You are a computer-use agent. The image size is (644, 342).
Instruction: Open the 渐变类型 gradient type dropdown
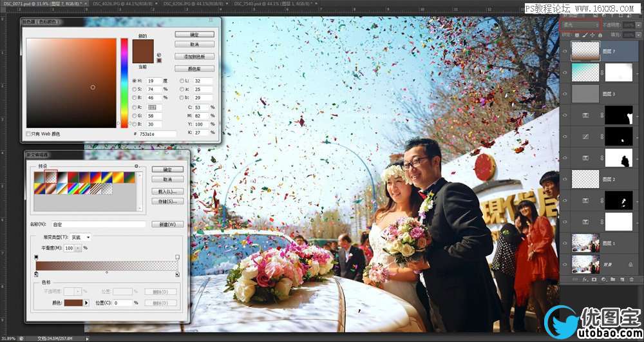coord(80,237)
